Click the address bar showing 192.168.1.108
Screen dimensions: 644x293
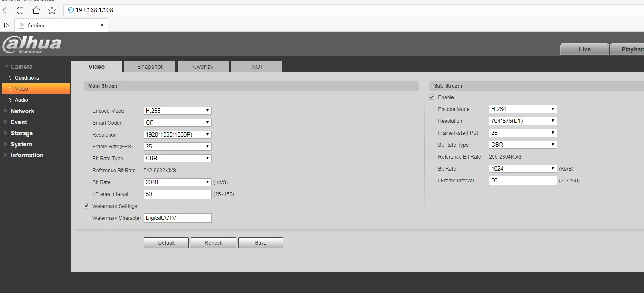tap(354, 10)
